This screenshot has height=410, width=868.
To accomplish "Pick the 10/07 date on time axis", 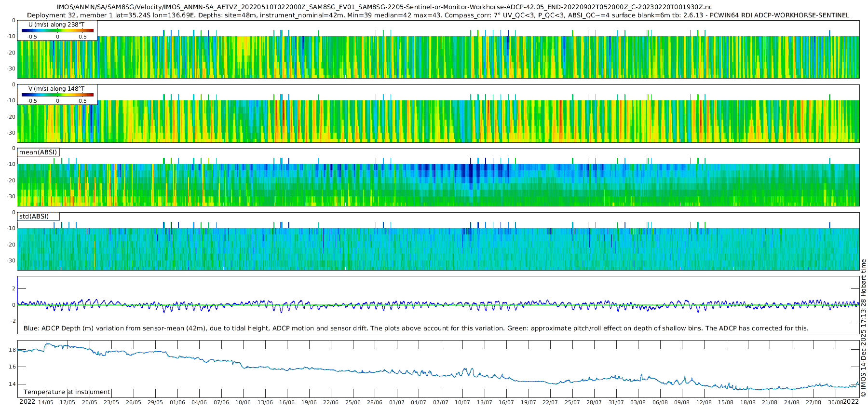I will coord(462,402).
